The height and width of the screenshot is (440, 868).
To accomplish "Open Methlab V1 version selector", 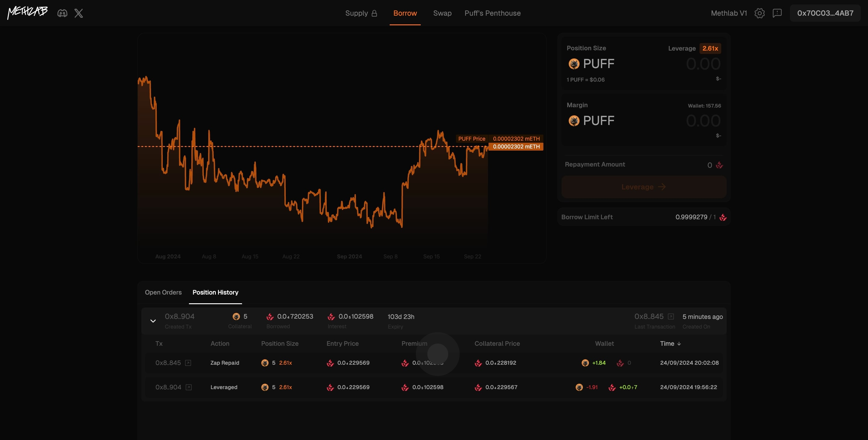I will point(728,13).
